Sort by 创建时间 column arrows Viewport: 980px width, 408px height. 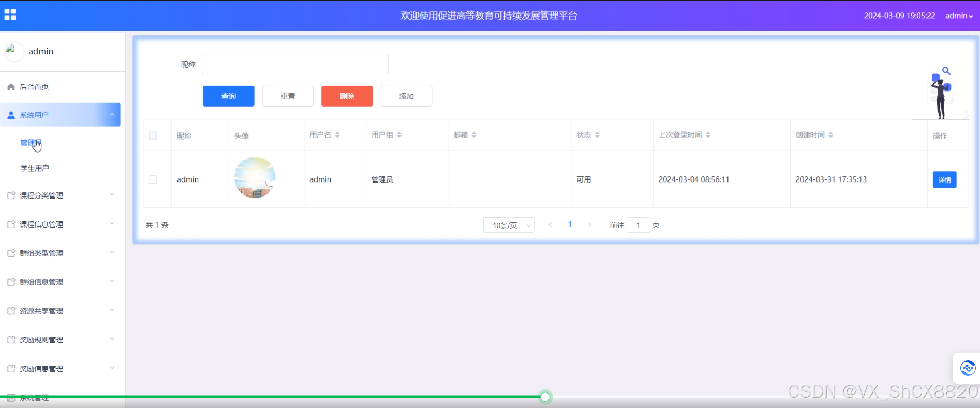[830, 135]
